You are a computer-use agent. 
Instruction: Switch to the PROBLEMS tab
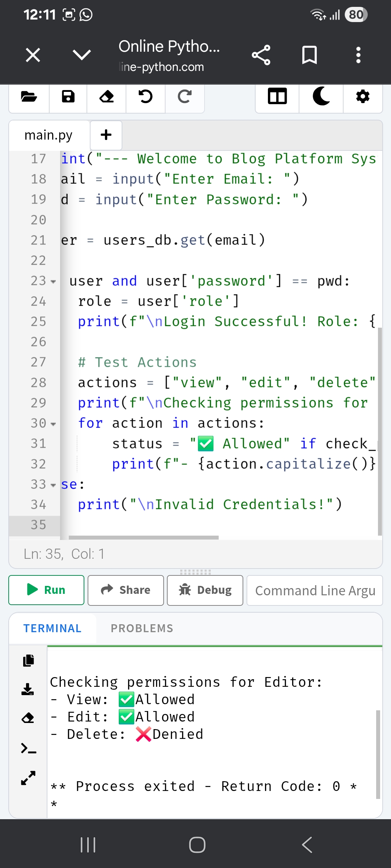pos(142,629)
